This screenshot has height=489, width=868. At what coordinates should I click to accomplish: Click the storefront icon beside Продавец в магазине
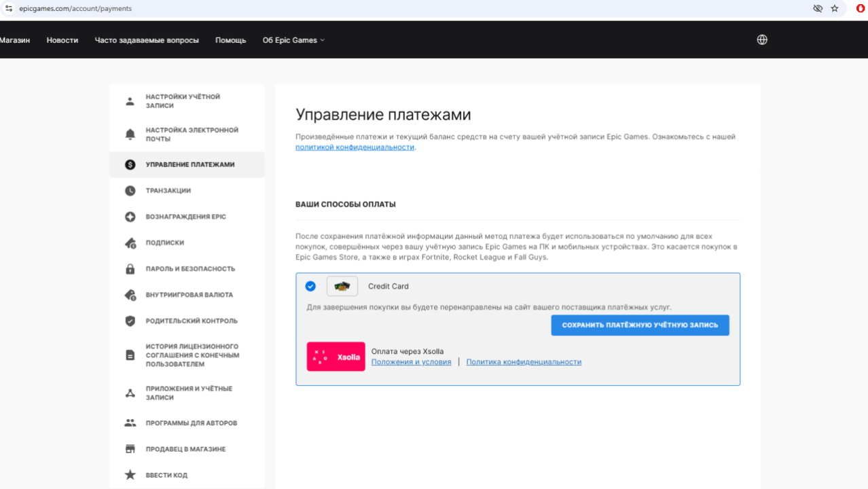pos(130,449)
